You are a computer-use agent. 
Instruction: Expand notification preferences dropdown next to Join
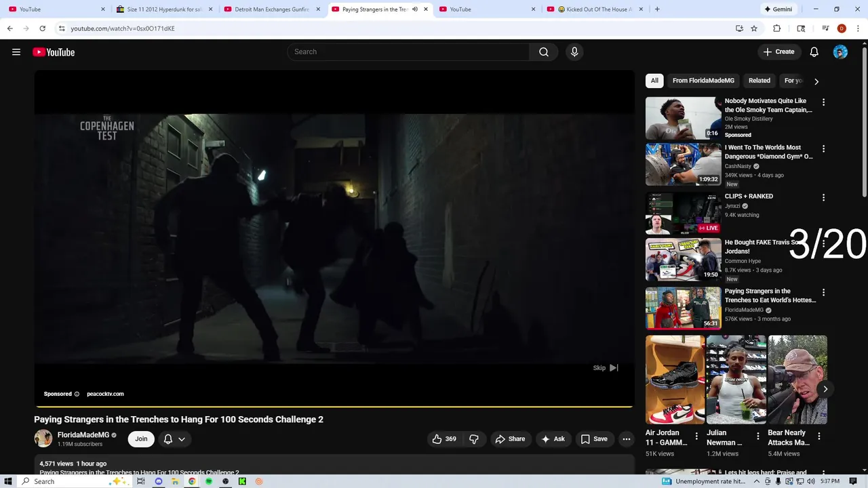[182, 439]
